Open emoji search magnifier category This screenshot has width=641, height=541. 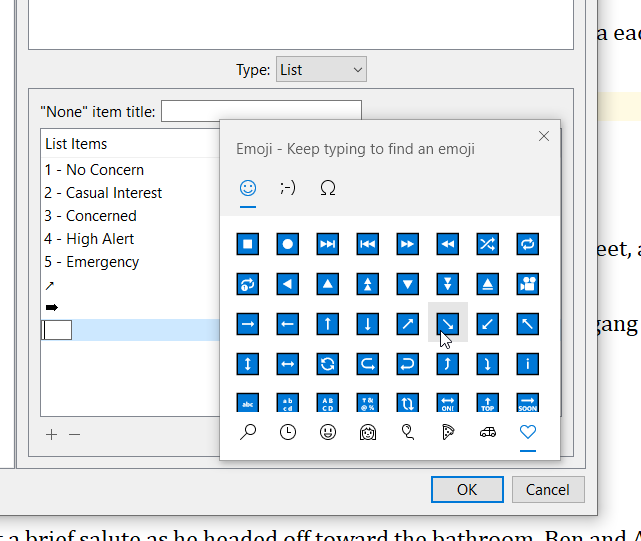pyautogui.click(x=248, y=432)
